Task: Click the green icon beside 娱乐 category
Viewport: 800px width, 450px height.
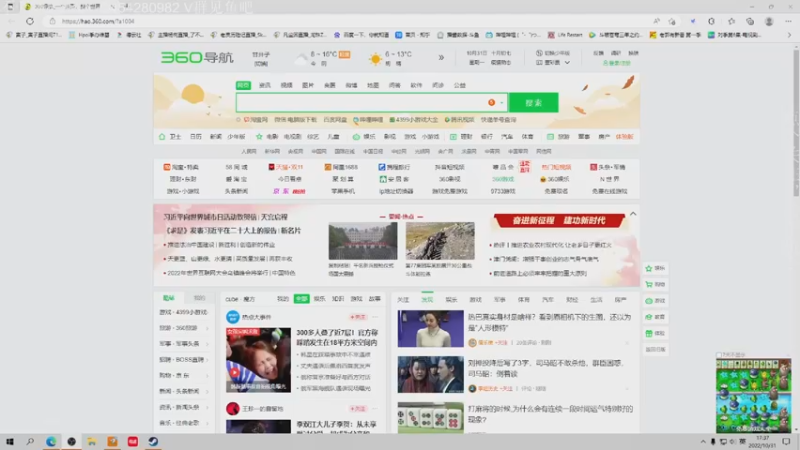Action: (356, 137)
